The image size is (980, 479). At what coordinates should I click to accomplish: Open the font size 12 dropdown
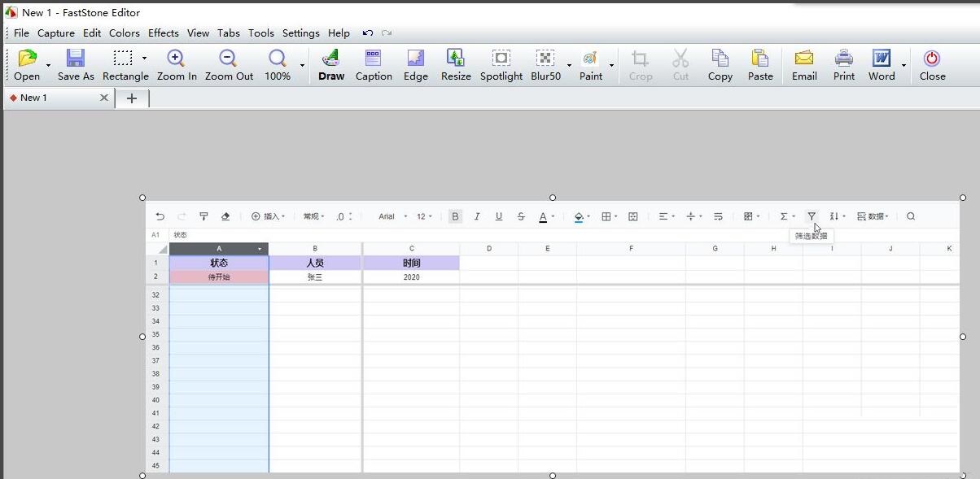tap(425, 216)
